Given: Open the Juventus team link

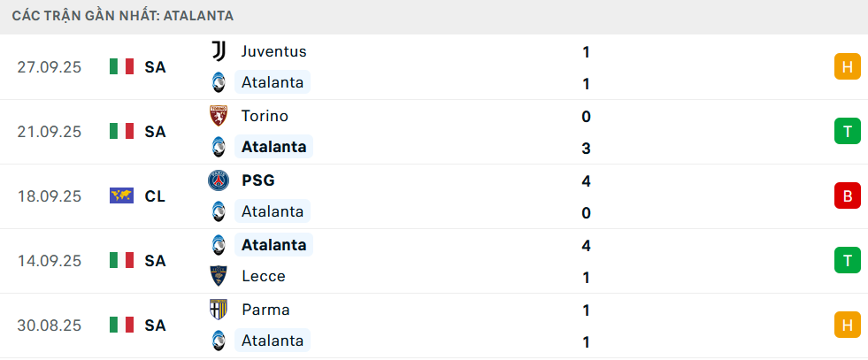Looking at the screenshot, I should (273, 51).
